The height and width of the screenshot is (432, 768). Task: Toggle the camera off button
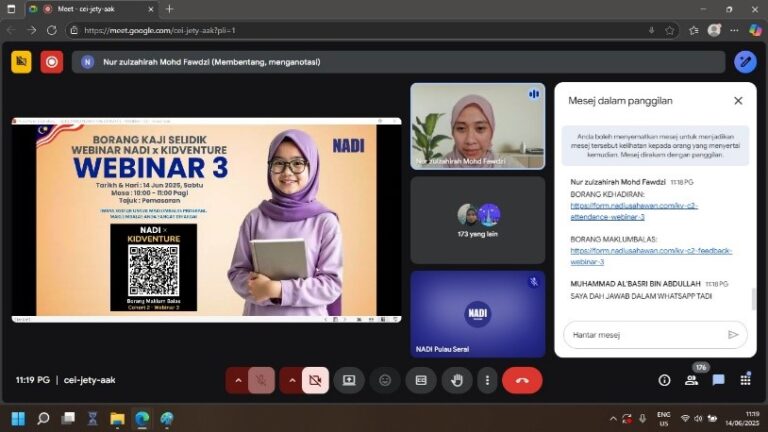coord(315,380)
